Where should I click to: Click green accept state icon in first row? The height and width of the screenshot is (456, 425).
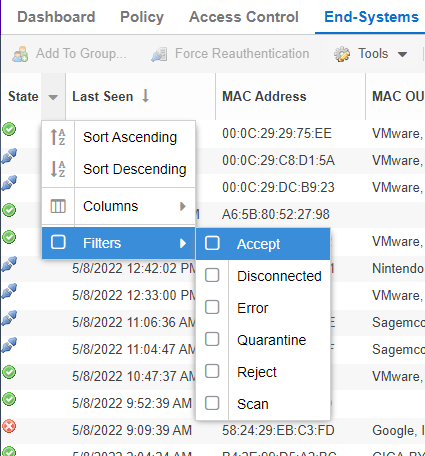click(x=9, y=129)
